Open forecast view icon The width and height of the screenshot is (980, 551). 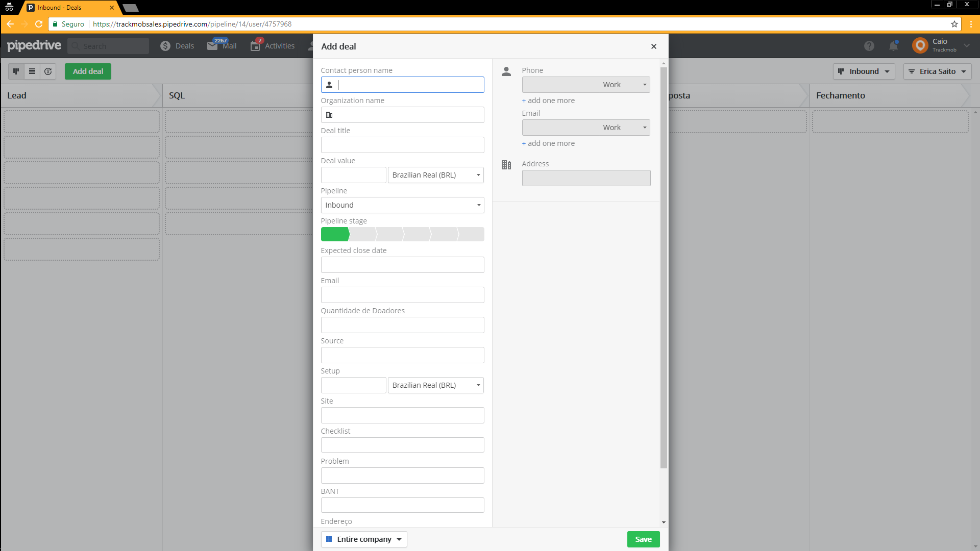click(x=48, y=71)
